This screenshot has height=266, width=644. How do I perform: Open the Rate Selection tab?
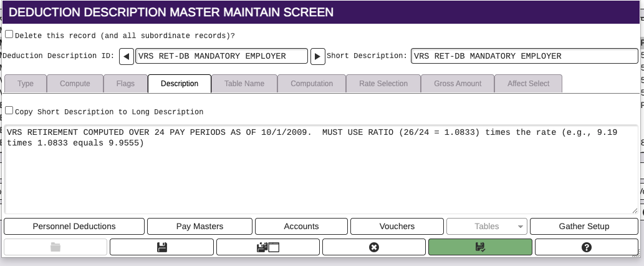click(x=383, y=84)
